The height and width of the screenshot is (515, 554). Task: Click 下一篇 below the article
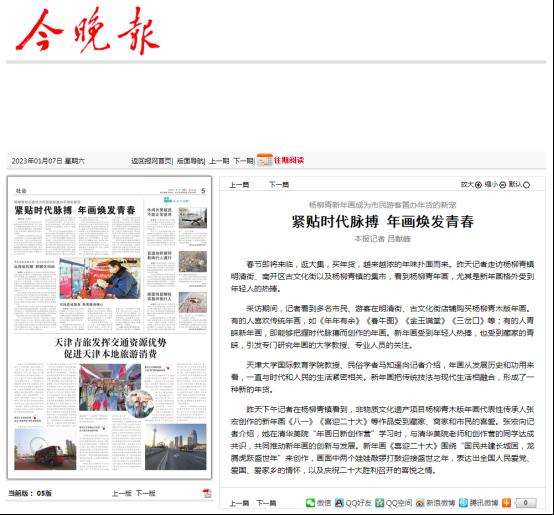pos(266,503)
